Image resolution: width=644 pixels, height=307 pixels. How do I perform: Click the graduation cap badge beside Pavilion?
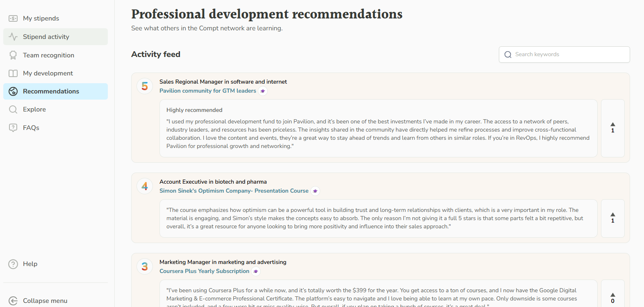(263, 91)
